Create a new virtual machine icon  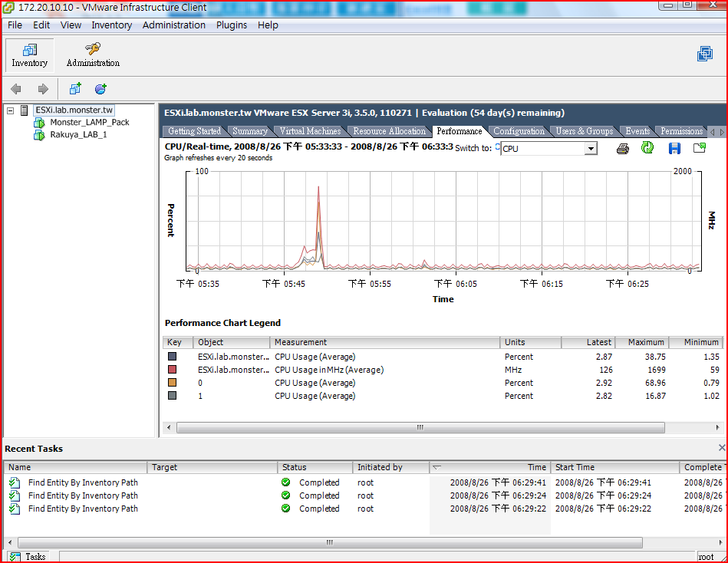click(x=75, y=88)
